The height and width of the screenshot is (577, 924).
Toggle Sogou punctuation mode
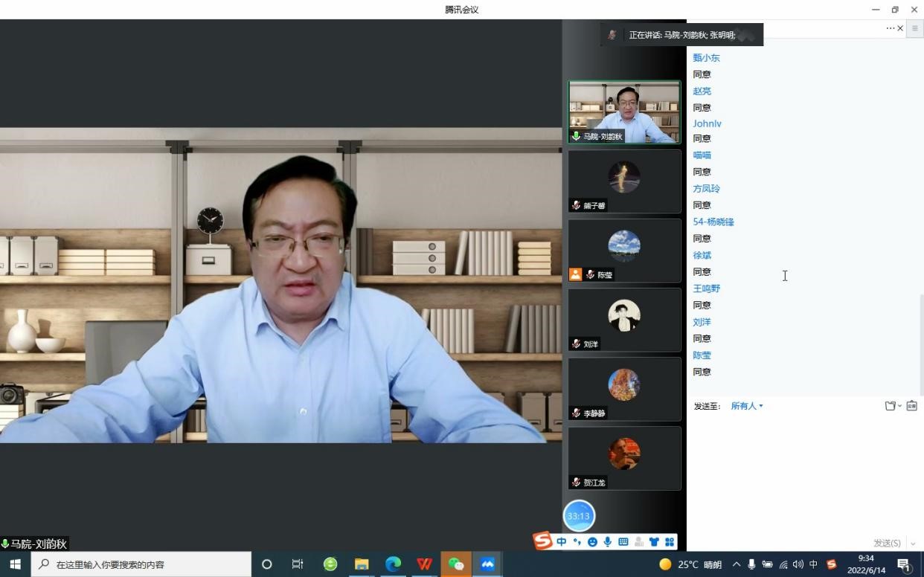577,542
